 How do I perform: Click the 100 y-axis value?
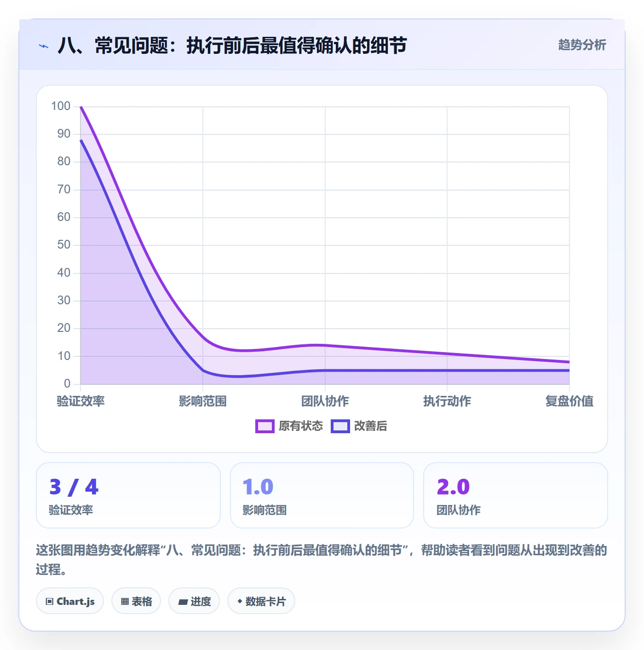pos(61,106)
